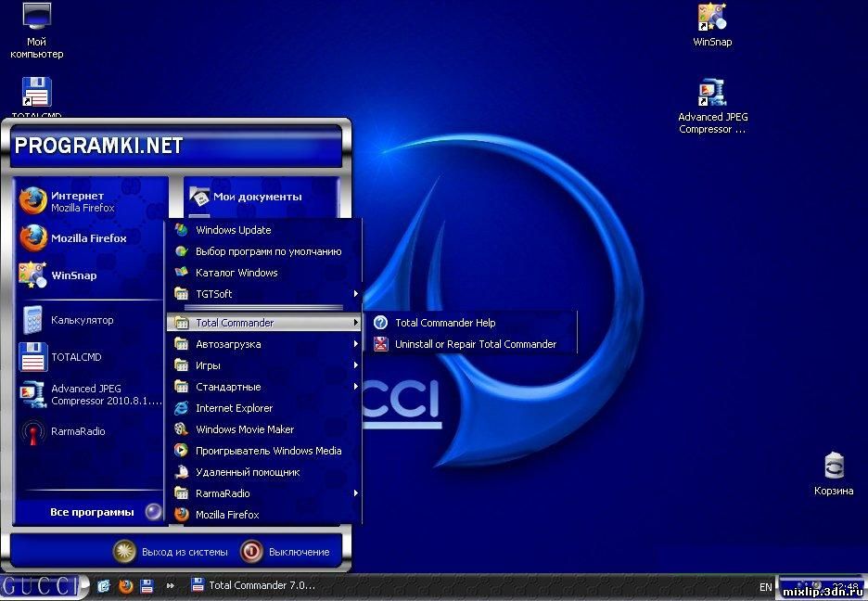Launch WinSnap from the start menu left column
The image size is (868, 601).
pos(90,275)
